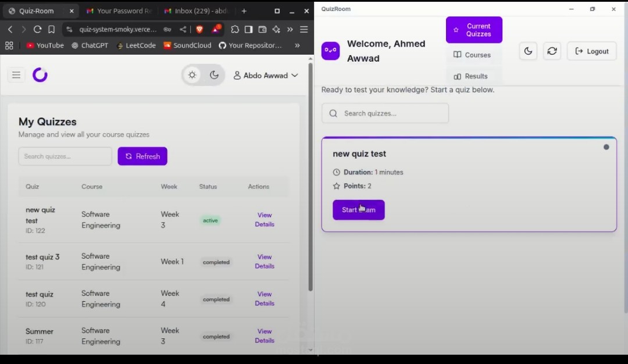Toggle dark mode in QuizRoom app

(x=528, y=51)
